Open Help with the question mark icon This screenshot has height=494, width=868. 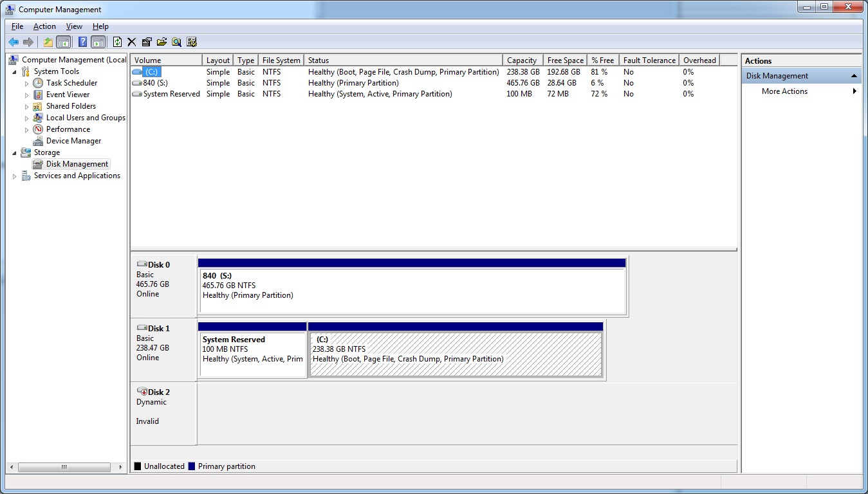click(82, 42)
